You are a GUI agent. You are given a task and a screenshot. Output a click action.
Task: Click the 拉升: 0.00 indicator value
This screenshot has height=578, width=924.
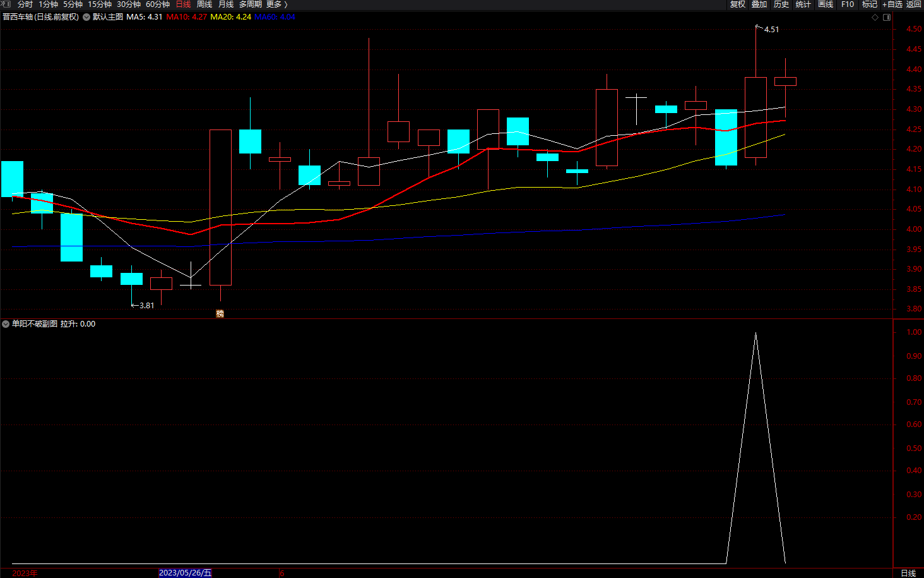(78, 324)
